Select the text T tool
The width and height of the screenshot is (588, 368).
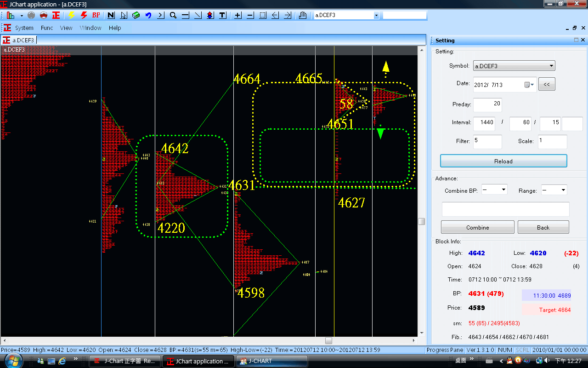[223, 15]
